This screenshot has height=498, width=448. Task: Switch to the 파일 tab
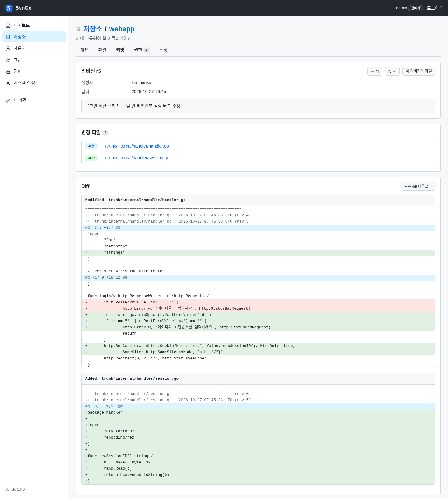[x=102, y=50]
